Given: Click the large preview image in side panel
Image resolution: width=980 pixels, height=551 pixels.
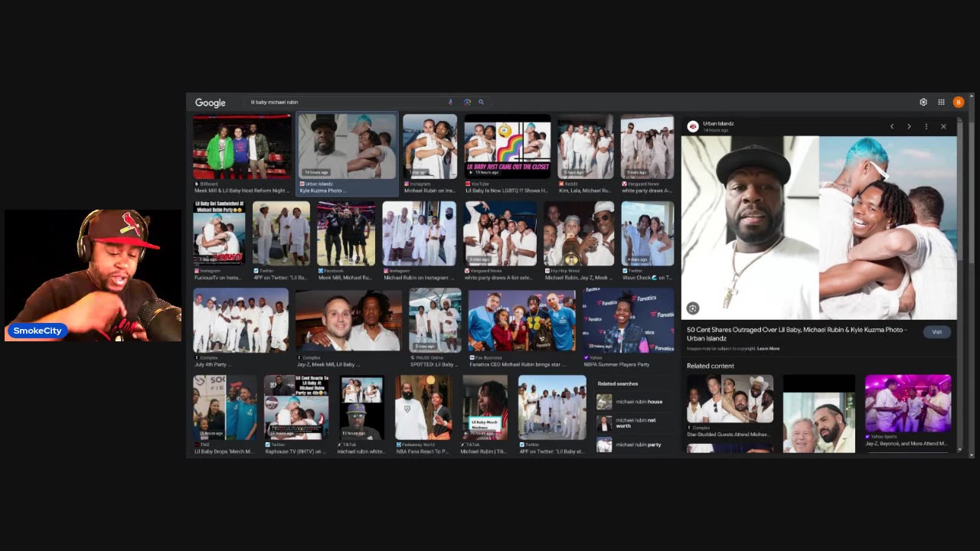Looking at the screenshot, I should click(818, 227).
